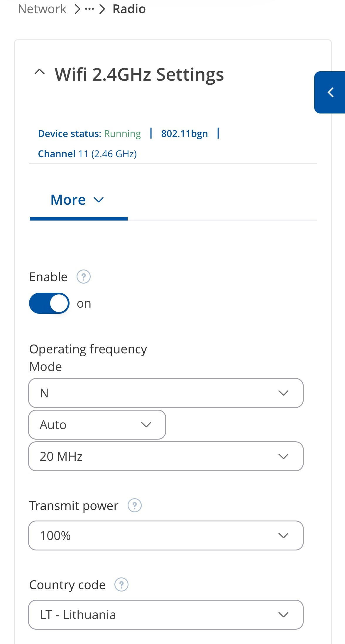Image resolution: width=345 pixels, height=644 pixels.
Task: Open the 100% transmit power dropdown
Action: [166, 535]
